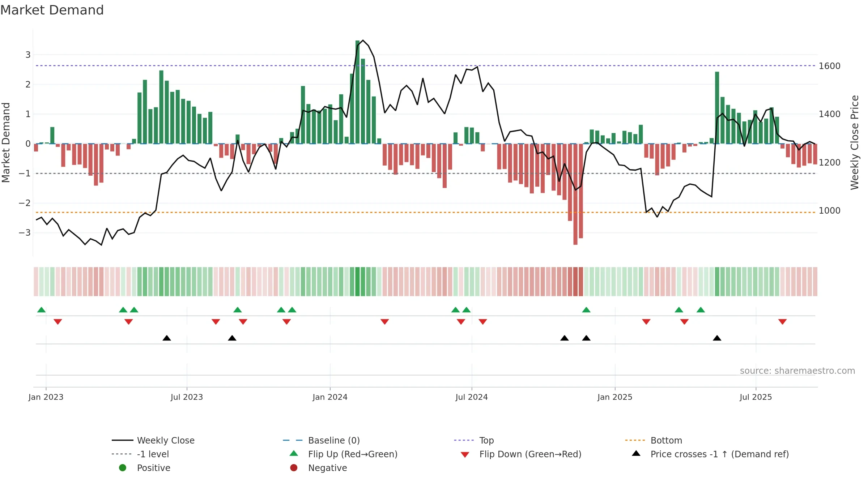Click the red flip-down triangle in April 2023
The image size is (868, 488).
pyautogui.click(x=128, y=322)
